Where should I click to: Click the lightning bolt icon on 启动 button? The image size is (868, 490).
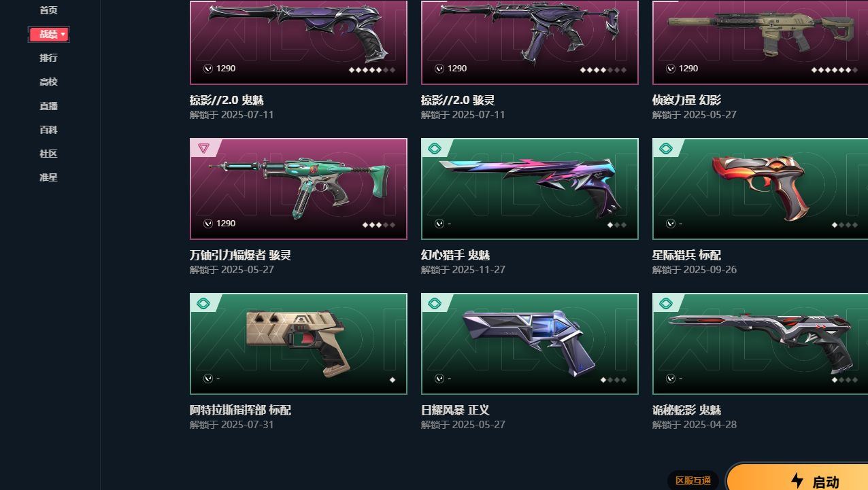tap(797, 481)
